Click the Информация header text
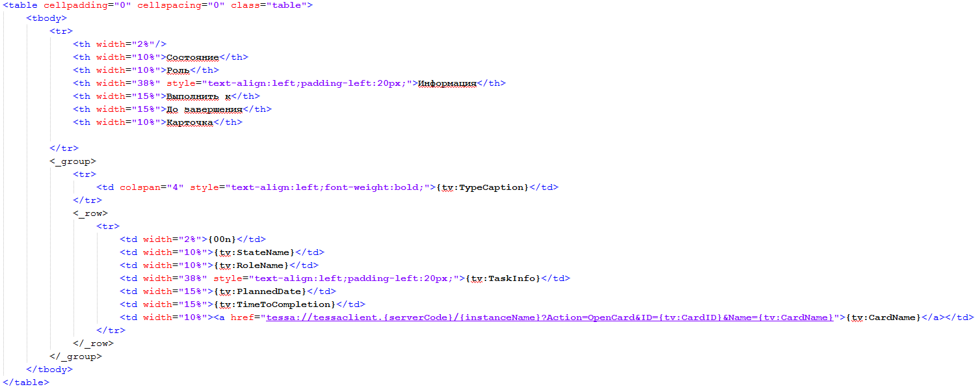Image resolution: width=980 pixels, height=389 pixels. pos(447,83)
